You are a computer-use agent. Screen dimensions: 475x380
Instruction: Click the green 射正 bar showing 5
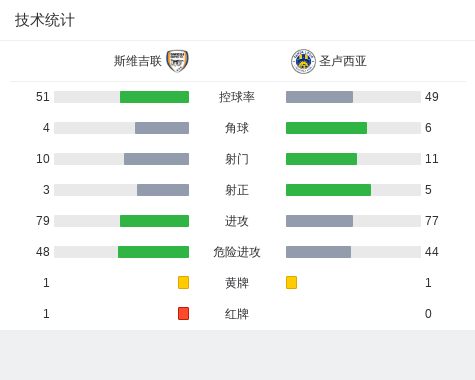328,190
